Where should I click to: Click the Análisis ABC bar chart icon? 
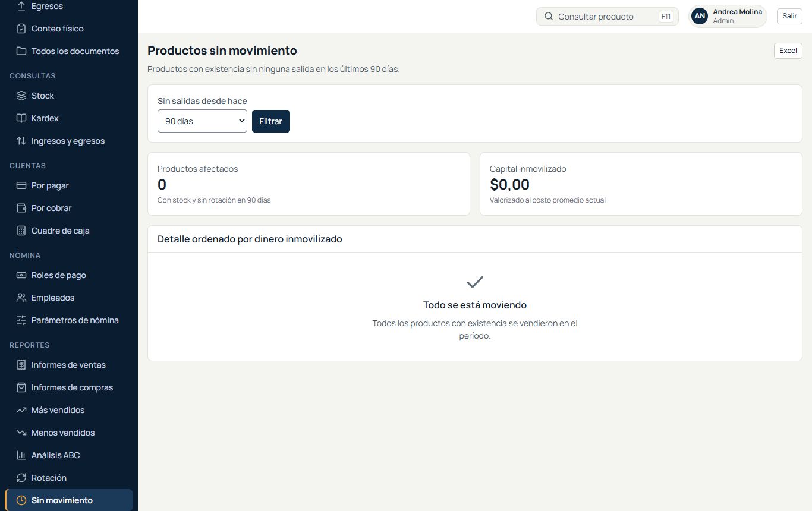tap(21, 455)
